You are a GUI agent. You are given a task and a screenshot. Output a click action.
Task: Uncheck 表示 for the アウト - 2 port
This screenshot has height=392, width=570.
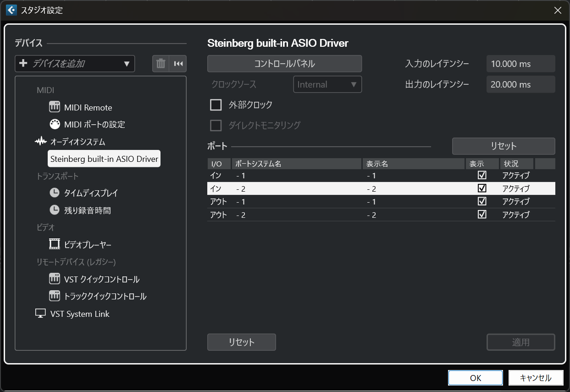[482, 215]
